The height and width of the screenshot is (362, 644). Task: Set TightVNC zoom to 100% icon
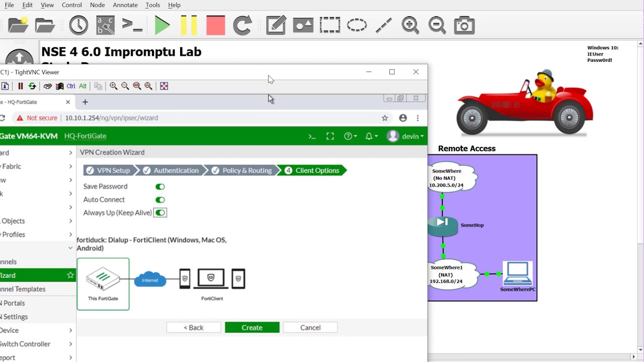point(137,86)
